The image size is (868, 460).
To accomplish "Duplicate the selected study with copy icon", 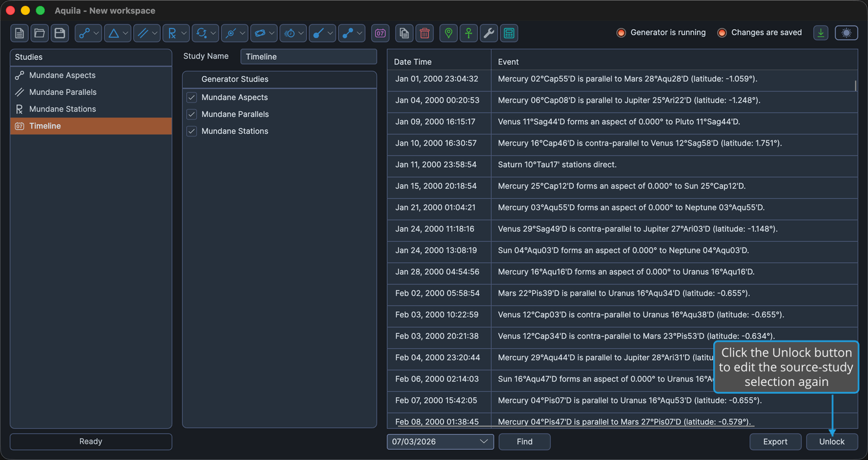I will (404, 33).
